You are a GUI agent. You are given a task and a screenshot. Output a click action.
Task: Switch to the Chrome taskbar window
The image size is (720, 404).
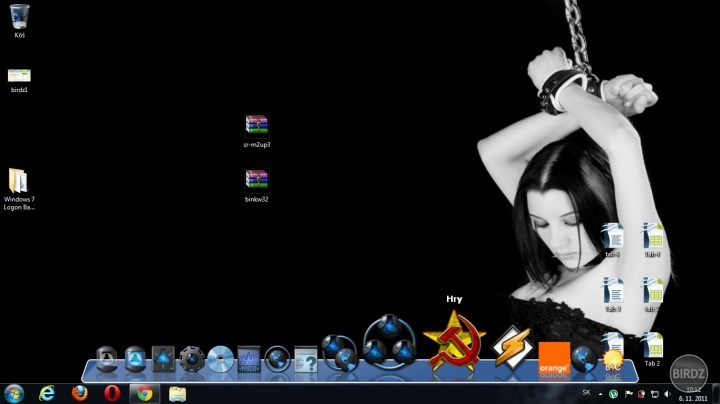tap(145, 394)
